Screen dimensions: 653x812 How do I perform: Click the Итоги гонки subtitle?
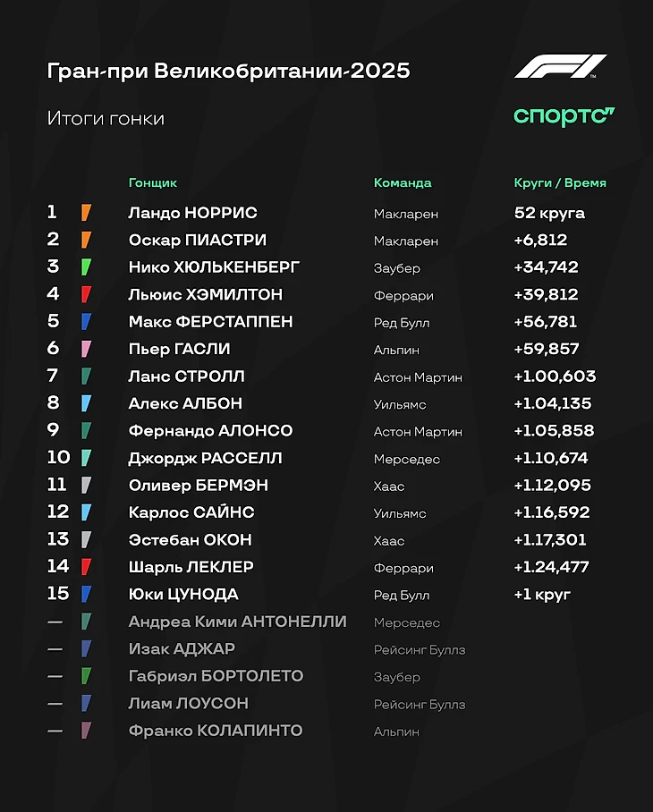click(106, 118)
